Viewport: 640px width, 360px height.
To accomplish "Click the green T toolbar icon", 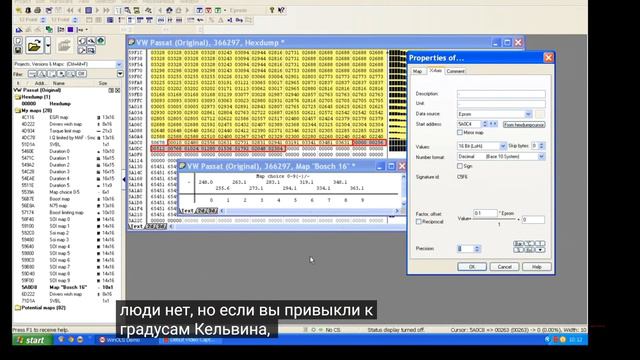I will [x=218, y=10].
